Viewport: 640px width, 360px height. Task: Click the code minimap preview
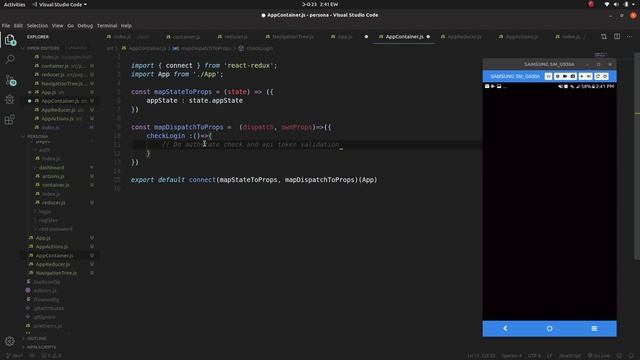(x=600, y=55)
